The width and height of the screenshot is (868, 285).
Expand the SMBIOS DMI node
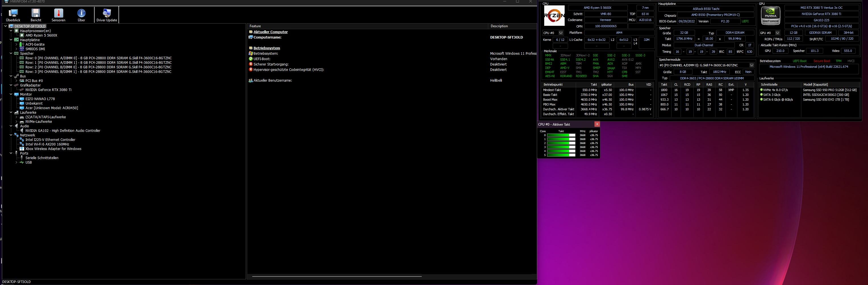click(x=16, y=49)
